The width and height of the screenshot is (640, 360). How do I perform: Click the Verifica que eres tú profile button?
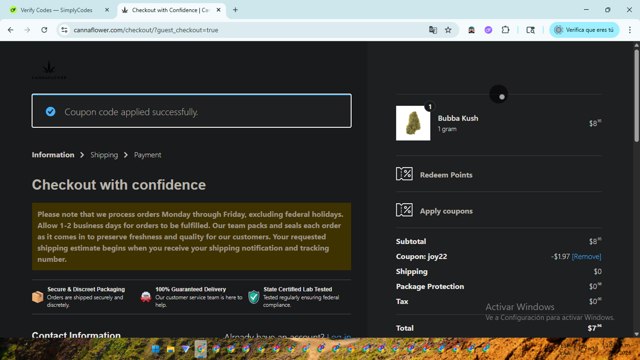pos(584,30)
